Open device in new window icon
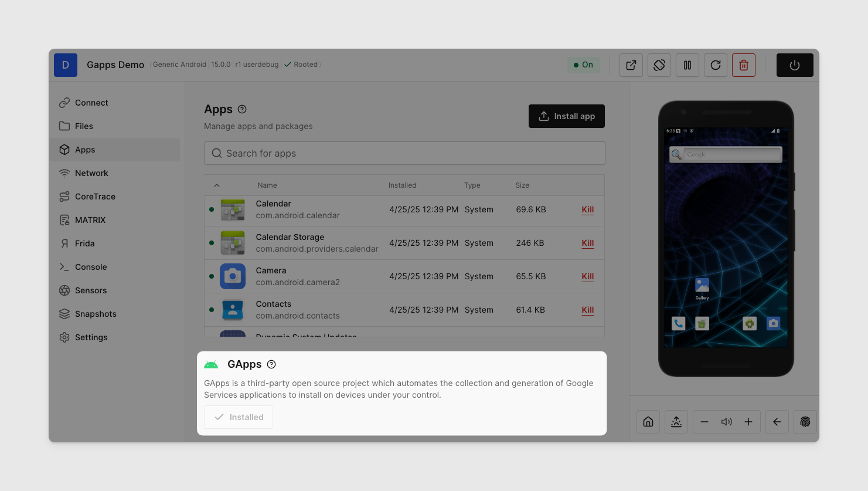 631,65
